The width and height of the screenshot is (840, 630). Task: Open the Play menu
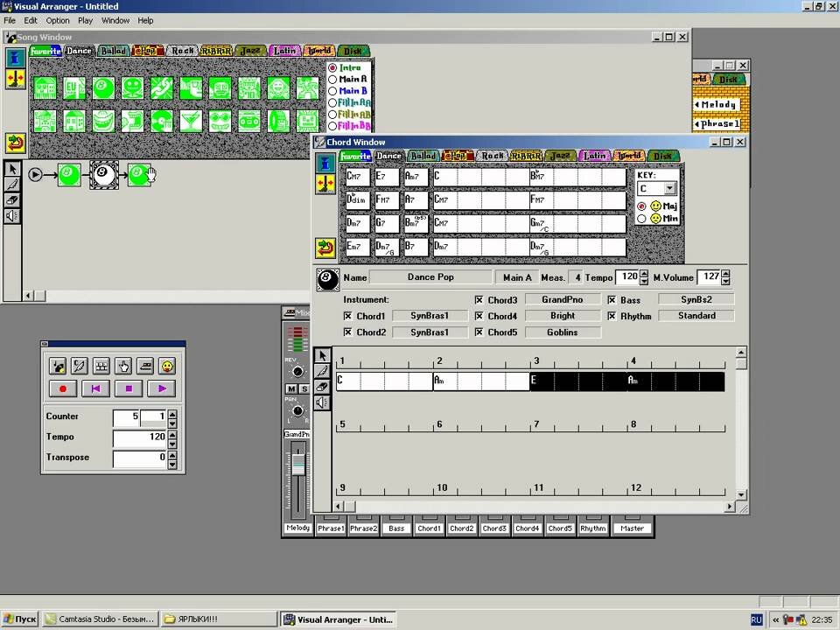click(85, 20)
